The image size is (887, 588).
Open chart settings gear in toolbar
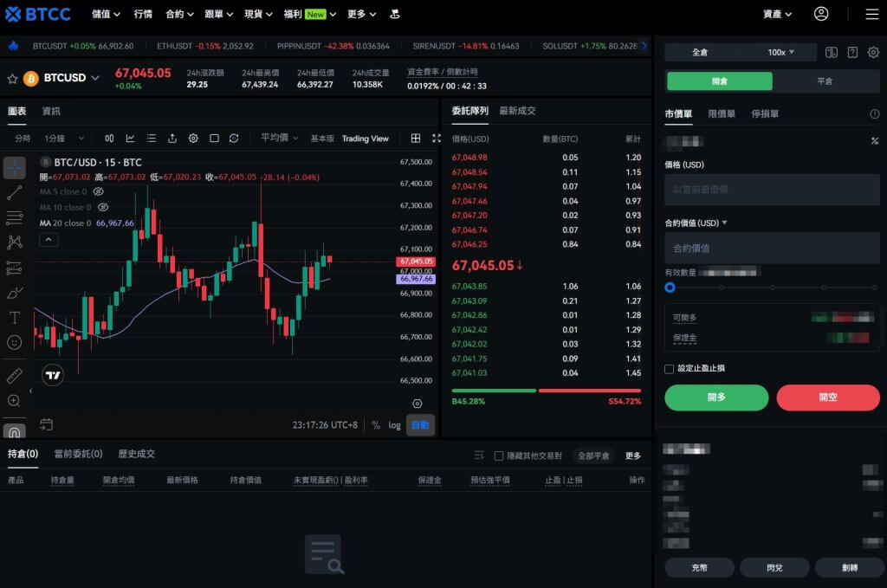(x=193, y=139)
